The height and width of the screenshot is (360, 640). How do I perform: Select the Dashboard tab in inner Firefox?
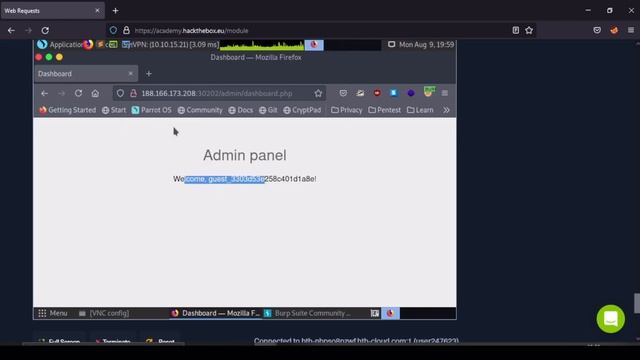86,74
